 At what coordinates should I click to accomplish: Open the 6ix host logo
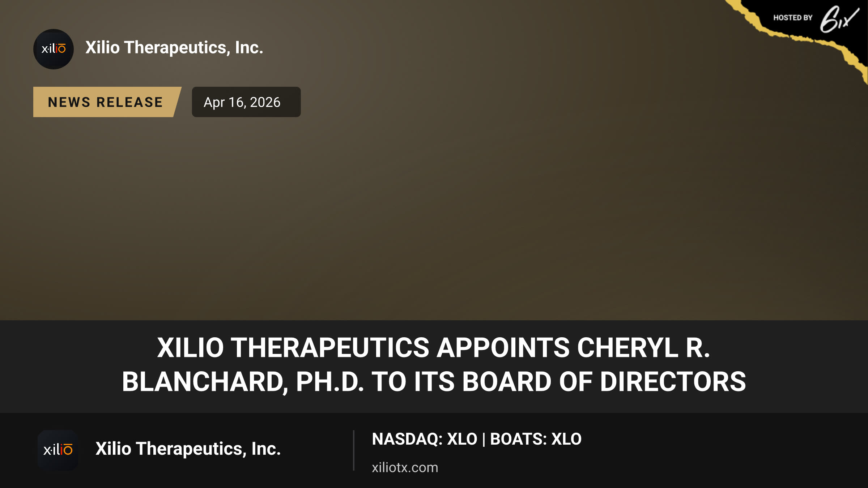[x=839, y=19]
